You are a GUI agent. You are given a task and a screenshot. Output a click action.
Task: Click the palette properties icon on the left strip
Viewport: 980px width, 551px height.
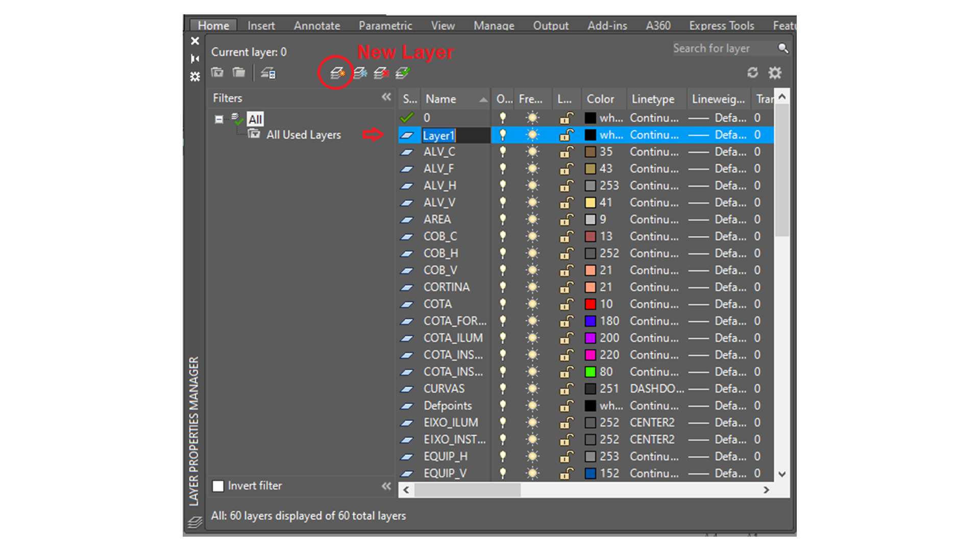(195, 77)
